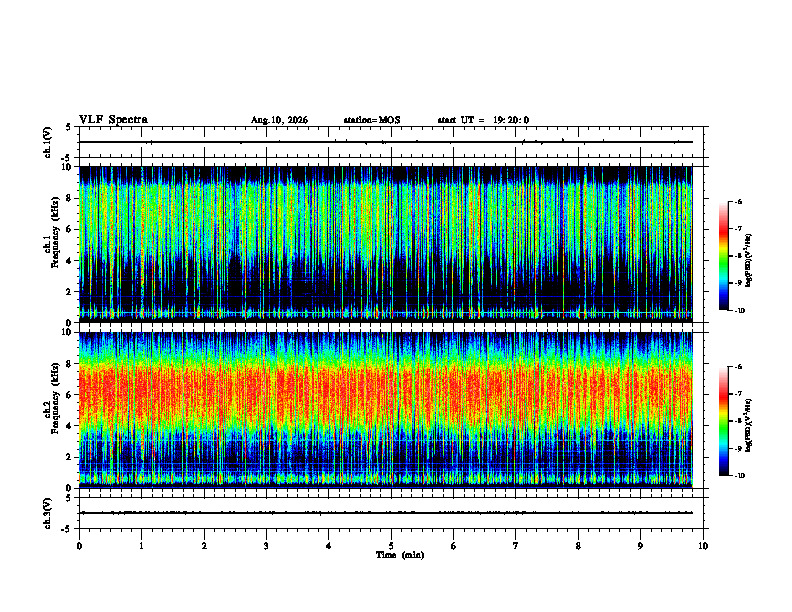Click the color scale bar beside ch.1 spectrogram
The width and height of the screenshot is (792, 612).
pyautogui.click(x=724, y=256)
